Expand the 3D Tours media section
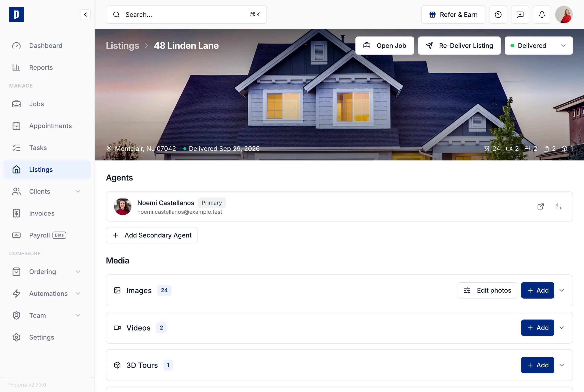 tap(561, 365)
